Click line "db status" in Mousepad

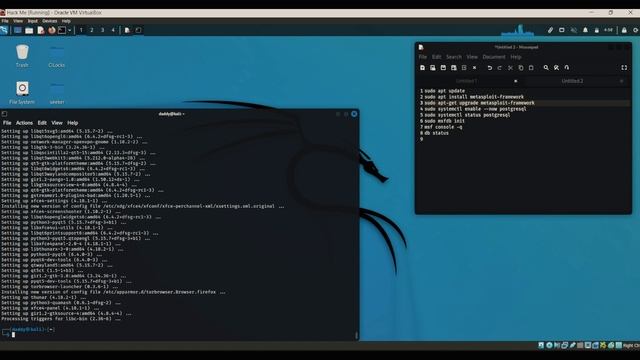coord(436,133)
